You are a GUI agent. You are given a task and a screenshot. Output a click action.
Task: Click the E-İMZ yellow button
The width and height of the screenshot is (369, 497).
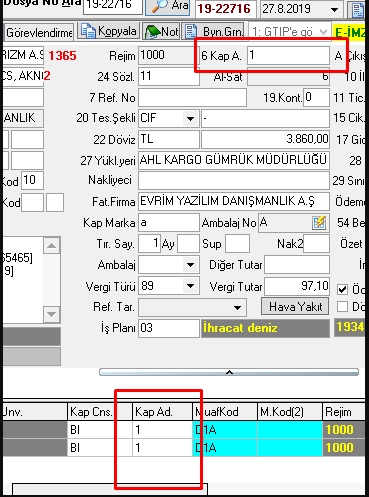349,32
